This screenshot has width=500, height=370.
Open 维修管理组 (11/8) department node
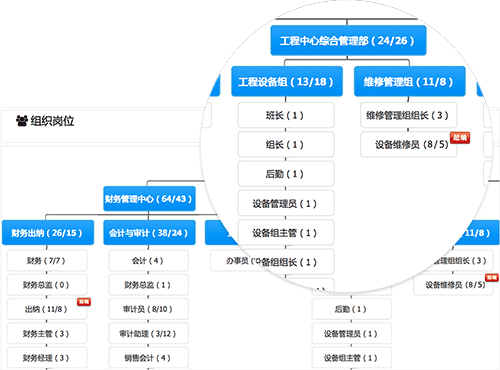[410, 81]
